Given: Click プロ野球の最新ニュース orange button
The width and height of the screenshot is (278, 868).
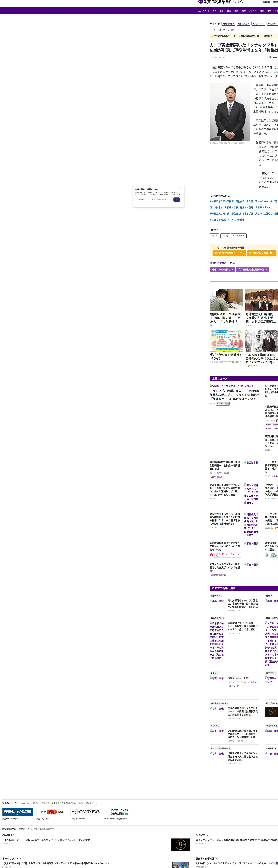Looking at the screenshot, I should pyautogui.click(x=229, y=253).
